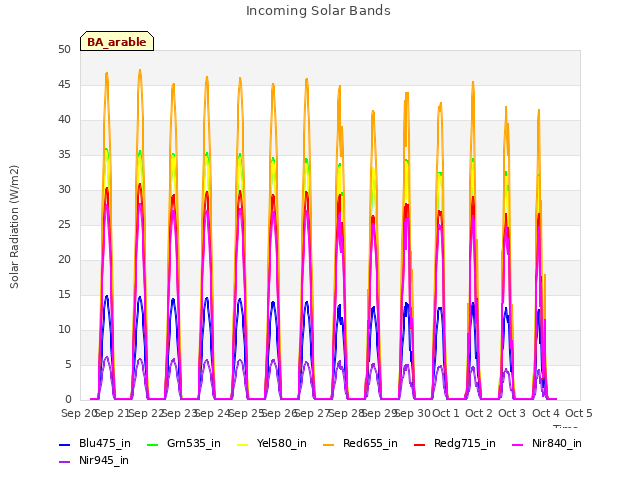This screenshot has height=480, width=640.
Task: Click the green Grn535_in legend swatch
Action: pos(152,444)
